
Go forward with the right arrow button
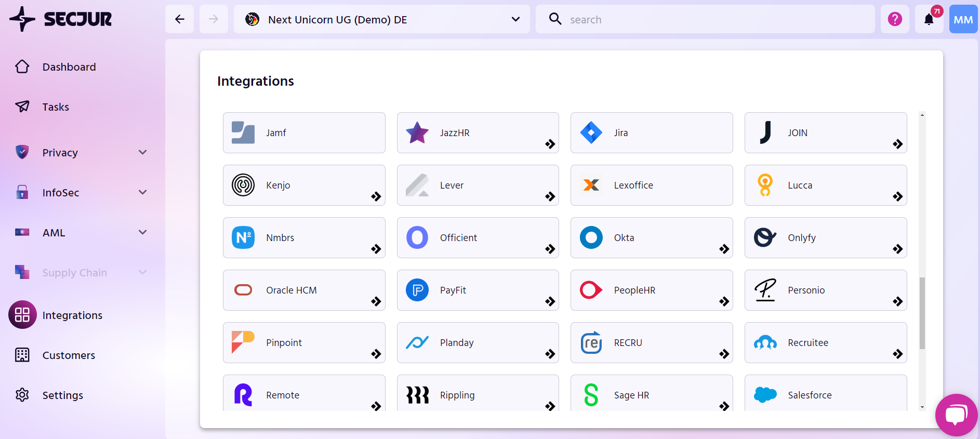pyautogui.click(x=214, y=19)
